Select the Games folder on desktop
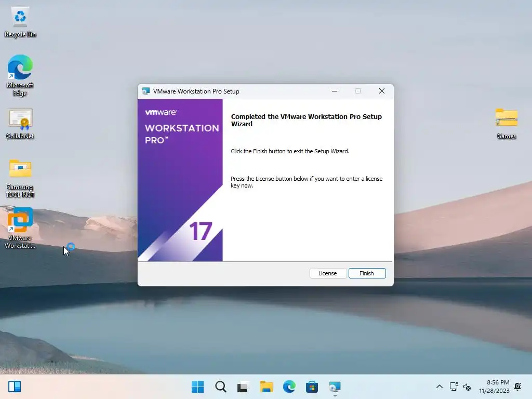 point(506,124)
